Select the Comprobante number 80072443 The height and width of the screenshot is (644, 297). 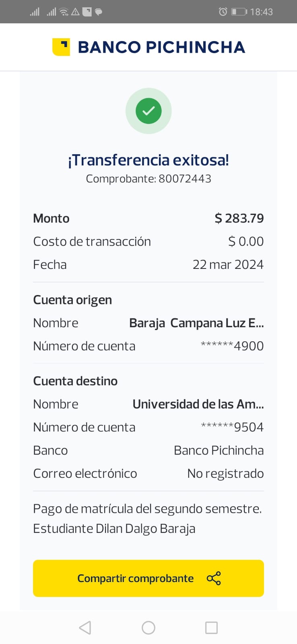click(x=185, y=179)
